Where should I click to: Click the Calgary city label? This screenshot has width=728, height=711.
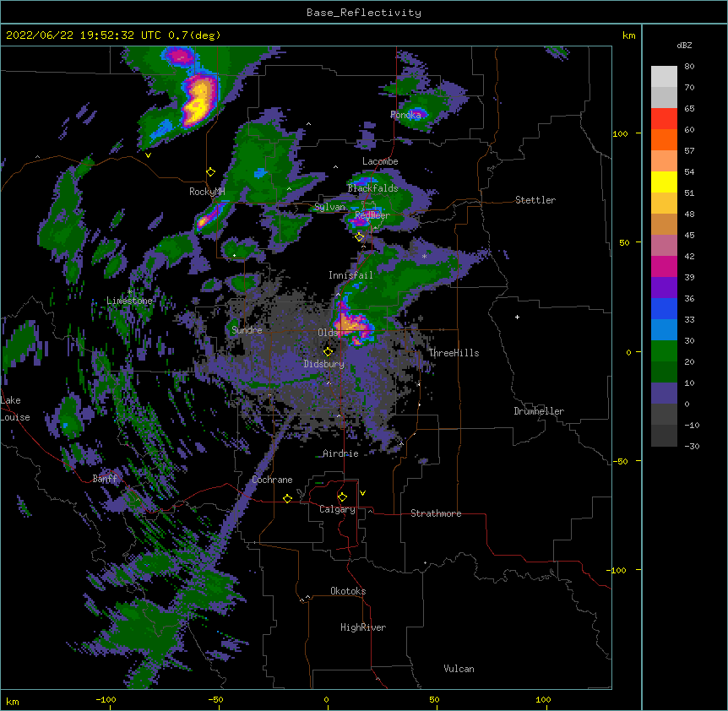click(x=337, y=509)
